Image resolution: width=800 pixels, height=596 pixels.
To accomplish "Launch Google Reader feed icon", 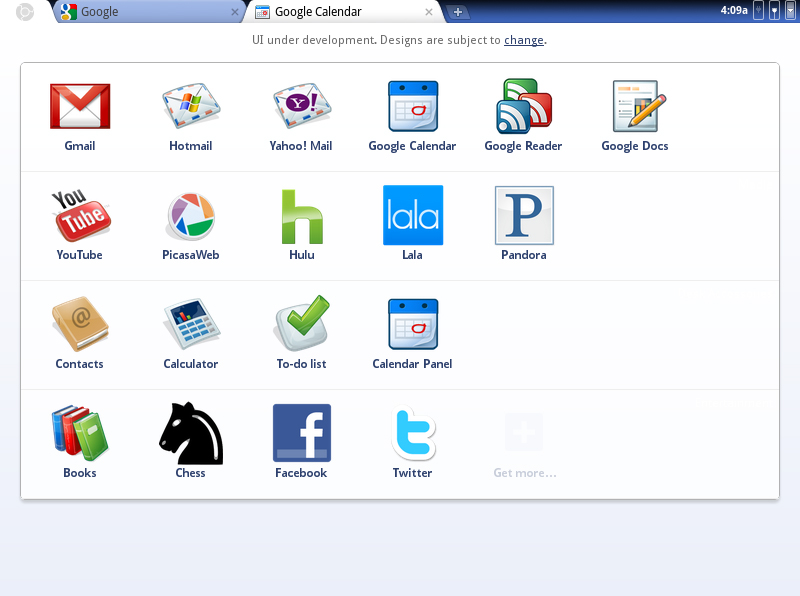I will click(x=524, y=106).
